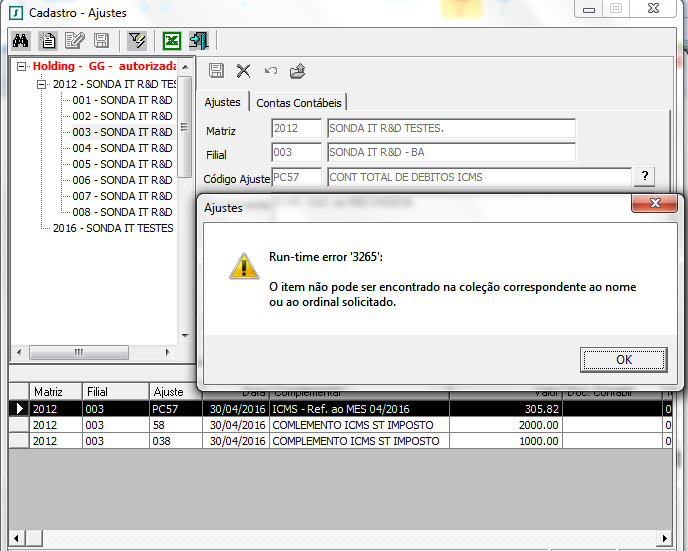Click the row selector arrow of PC57 row
Viewport: 688px width, 551px height.
tap(19, 409)
